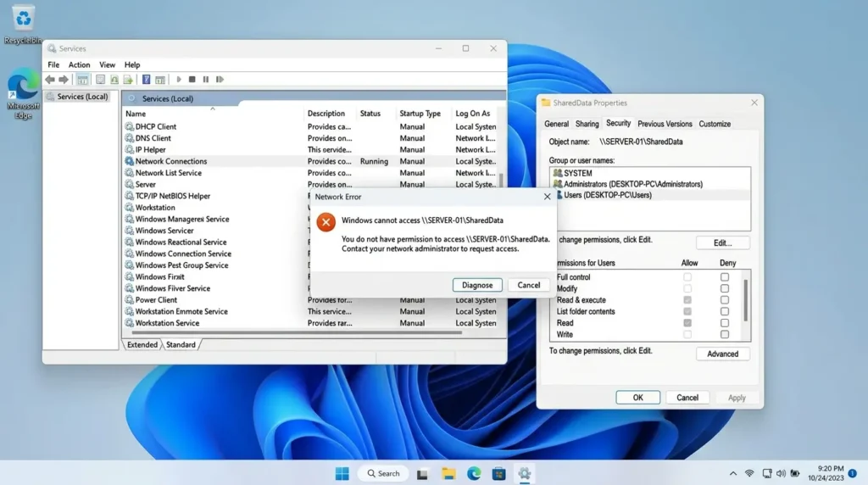Click the Refresh icon in Services toolbar

(114, 80)
